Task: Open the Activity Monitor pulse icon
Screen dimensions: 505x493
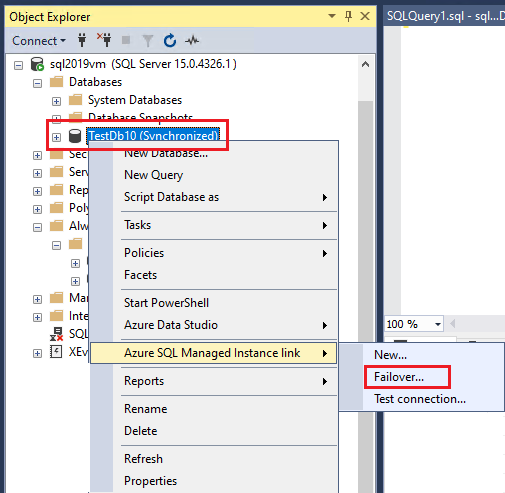Action: pyautogui.click(x=192, y=41)
